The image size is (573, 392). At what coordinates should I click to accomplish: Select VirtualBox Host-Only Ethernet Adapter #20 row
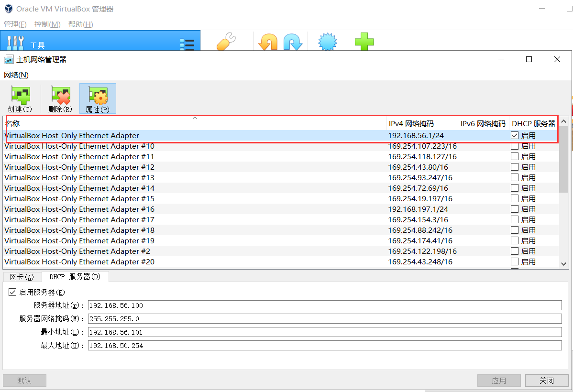(281, 262)
